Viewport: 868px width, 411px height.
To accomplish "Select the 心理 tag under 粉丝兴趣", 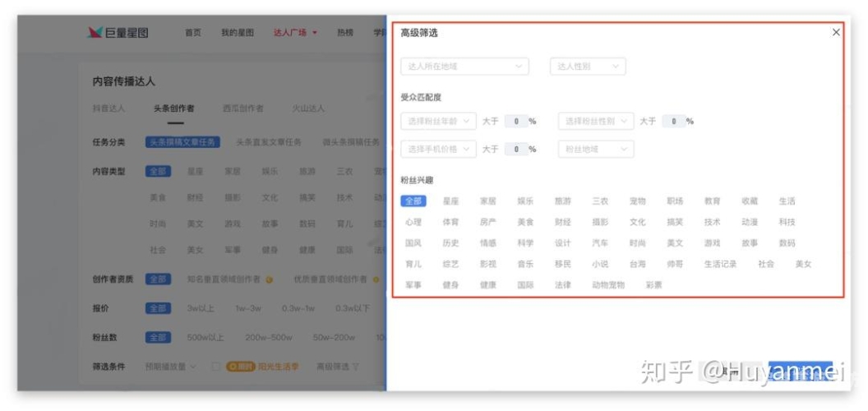I will point(413,222).
